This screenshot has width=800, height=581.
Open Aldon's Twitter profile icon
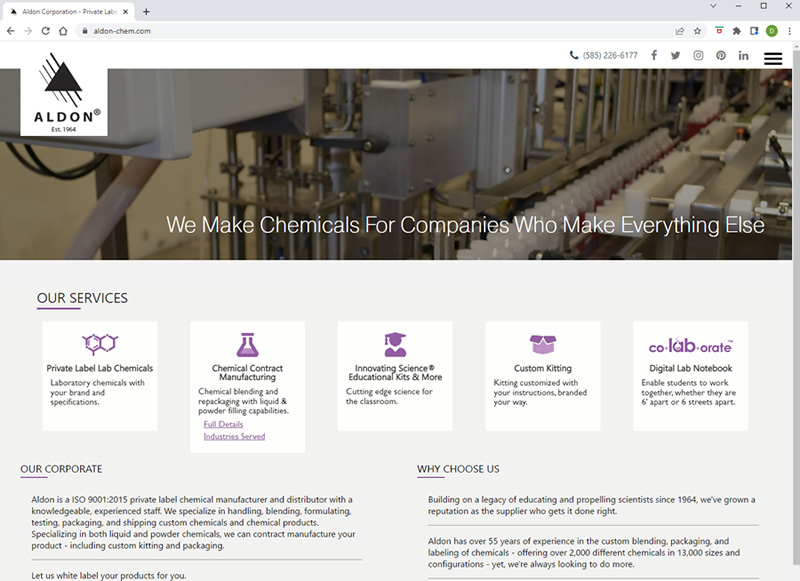pos(676,55)
